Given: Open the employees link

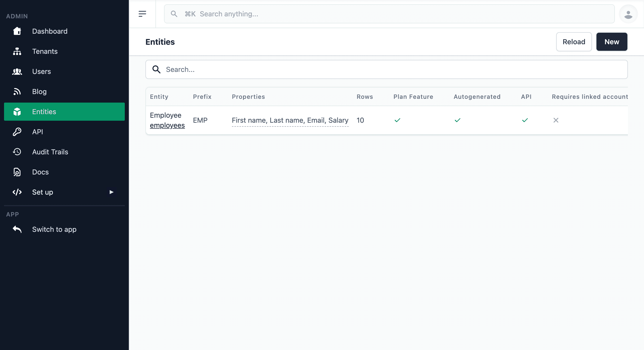Looking at the screenshot, I should pos(167,125).
